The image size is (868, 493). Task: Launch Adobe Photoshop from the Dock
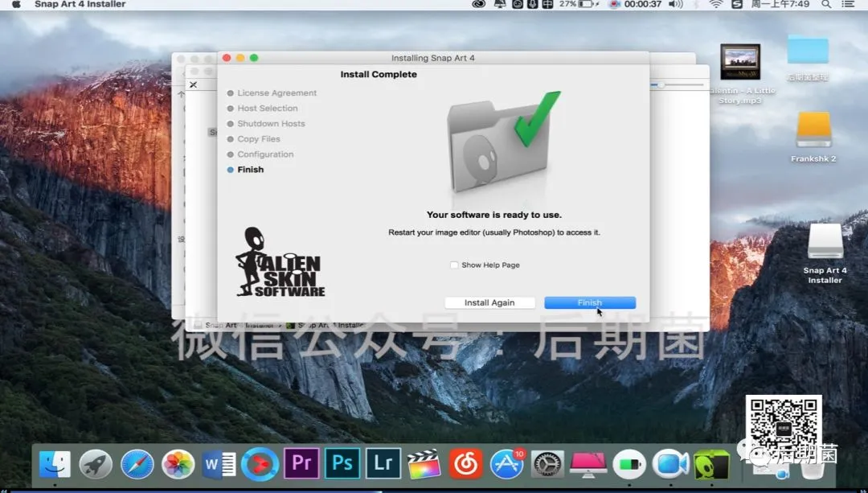(342, 463)
